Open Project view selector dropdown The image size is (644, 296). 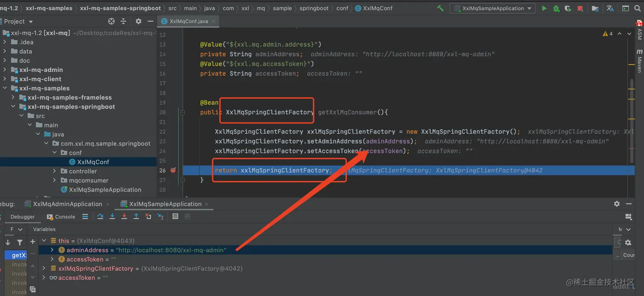pos(18,21)
